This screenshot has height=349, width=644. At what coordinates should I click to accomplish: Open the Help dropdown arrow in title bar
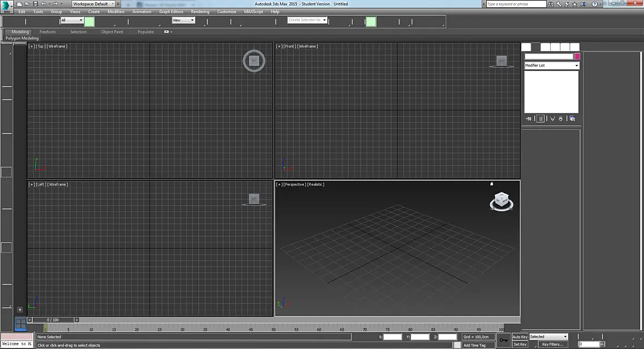(600, 4)
